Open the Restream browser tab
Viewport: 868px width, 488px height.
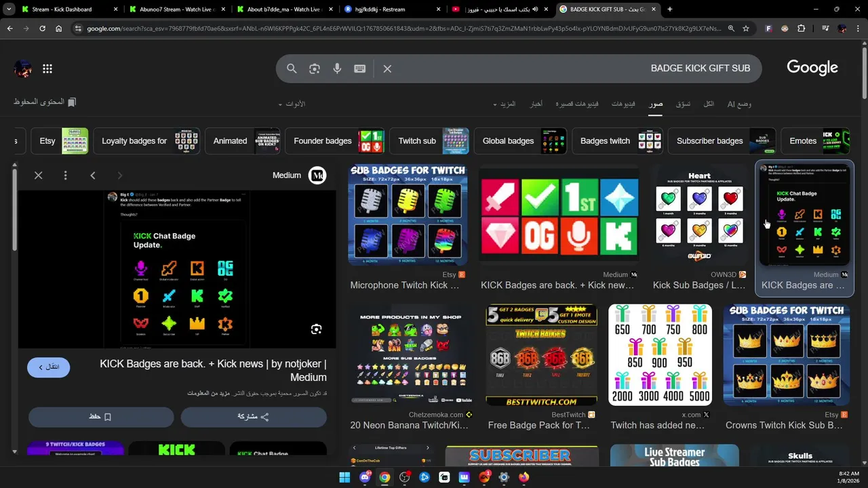point(392,9)
